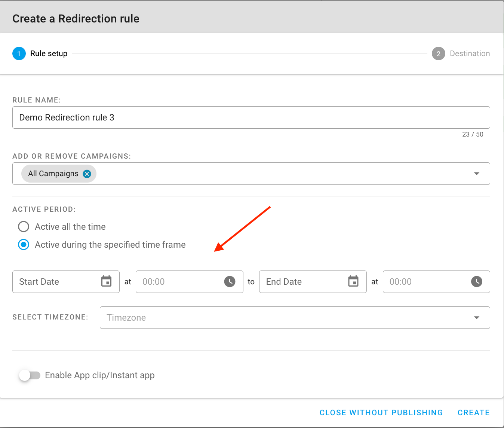Click the Start Date input field
The width and height of the screenshot is (504, 428).
coord(56,282)
